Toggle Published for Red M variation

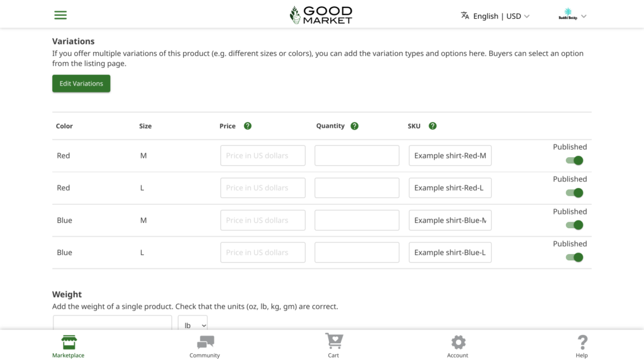[x=574, y=161]
